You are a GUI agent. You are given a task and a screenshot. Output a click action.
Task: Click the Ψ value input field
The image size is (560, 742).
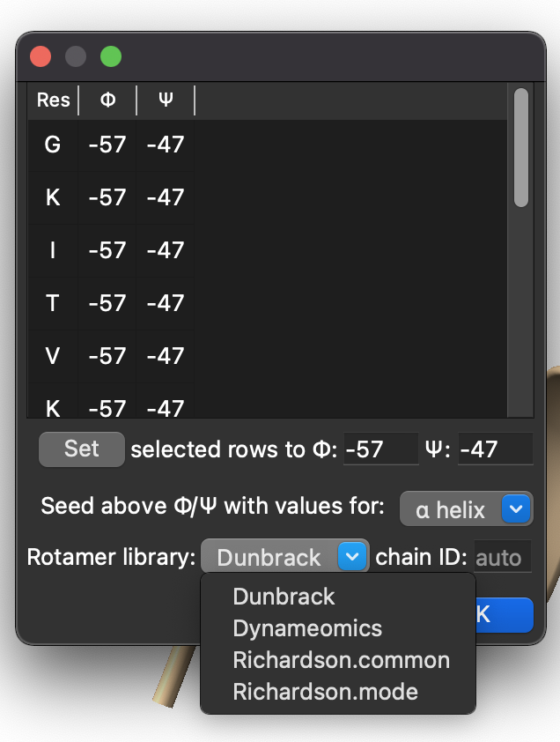[495, 449]
